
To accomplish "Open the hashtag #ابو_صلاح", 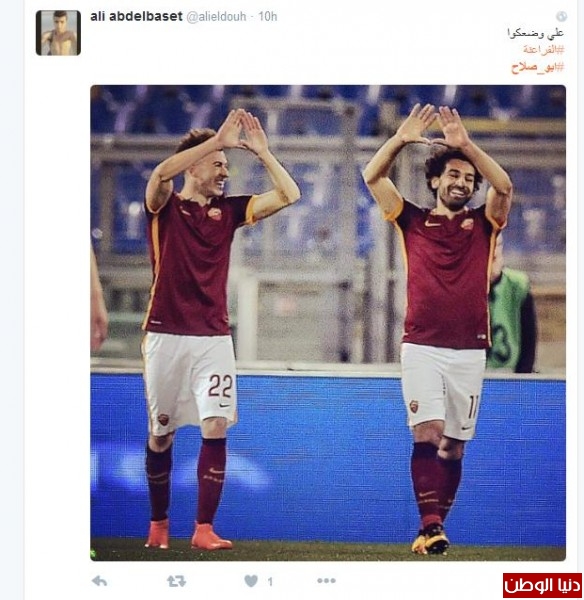I will [x=538, y=67].
